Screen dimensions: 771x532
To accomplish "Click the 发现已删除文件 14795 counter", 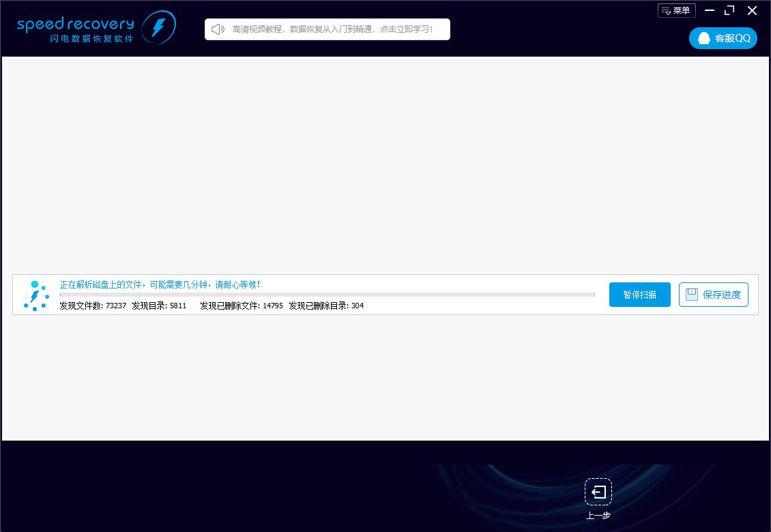I will [x=241, y=306].
